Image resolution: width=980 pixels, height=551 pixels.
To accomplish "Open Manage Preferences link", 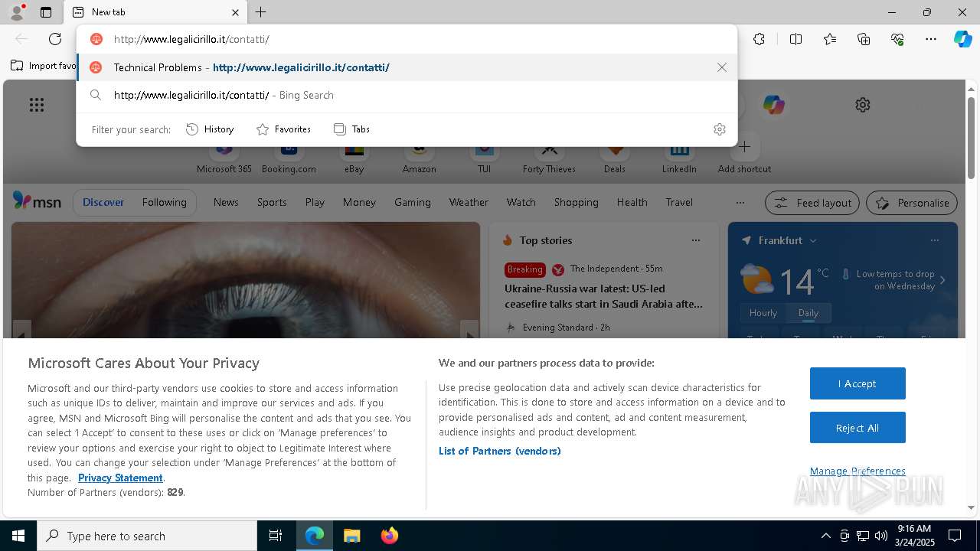I will point(857,471).
